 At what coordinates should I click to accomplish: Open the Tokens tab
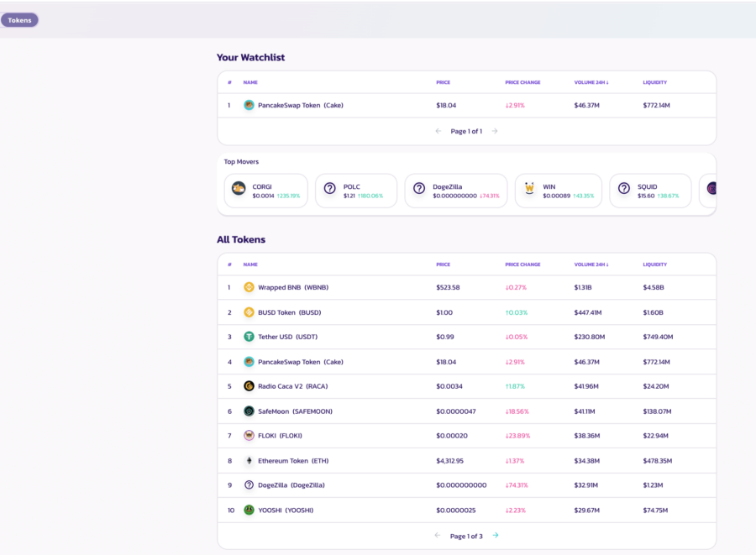click(x=19, y=20)
